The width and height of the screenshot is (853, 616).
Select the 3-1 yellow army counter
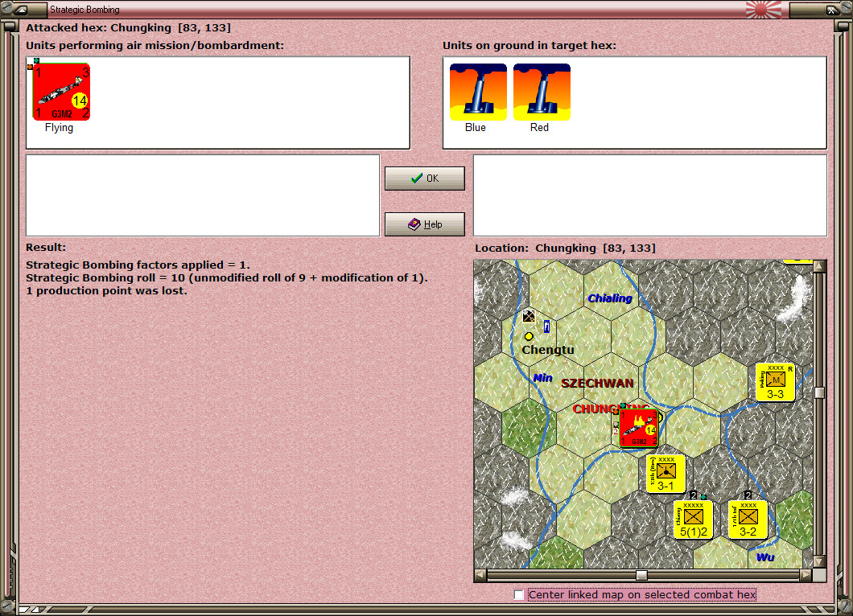pos(666,474)
